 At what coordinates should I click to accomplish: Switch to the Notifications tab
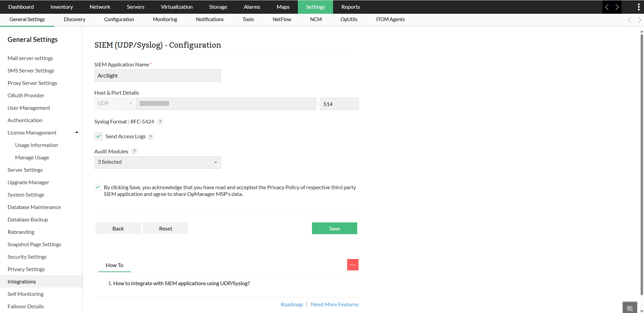point(209,19)
